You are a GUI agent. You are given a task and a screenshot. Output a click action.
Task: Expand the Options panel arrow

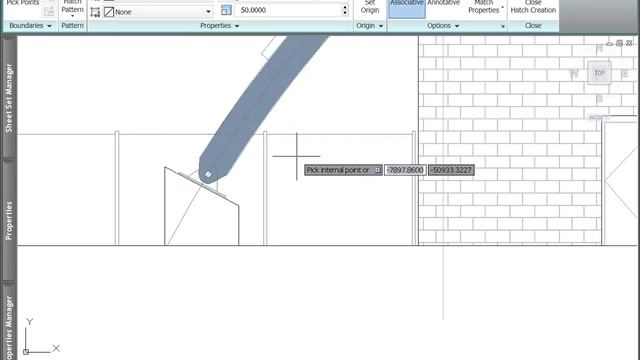pos(457,26)
